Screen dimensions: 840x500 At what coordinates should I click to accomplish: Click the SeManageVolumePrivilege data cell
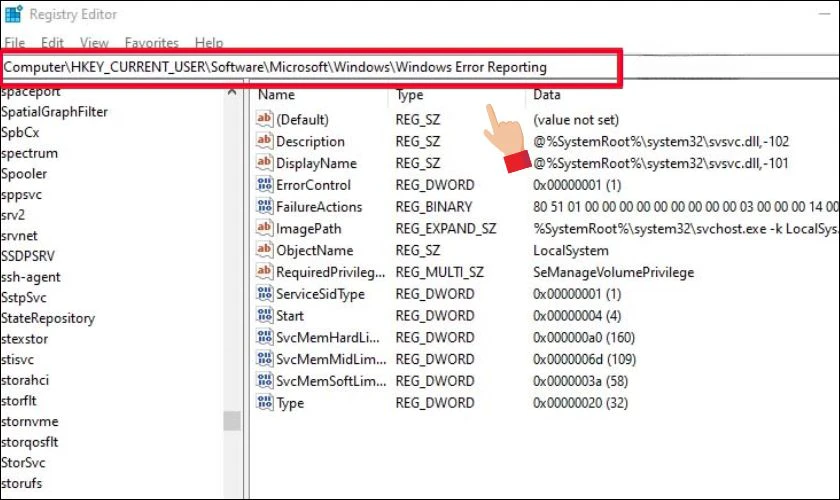[x=613, y=273]
